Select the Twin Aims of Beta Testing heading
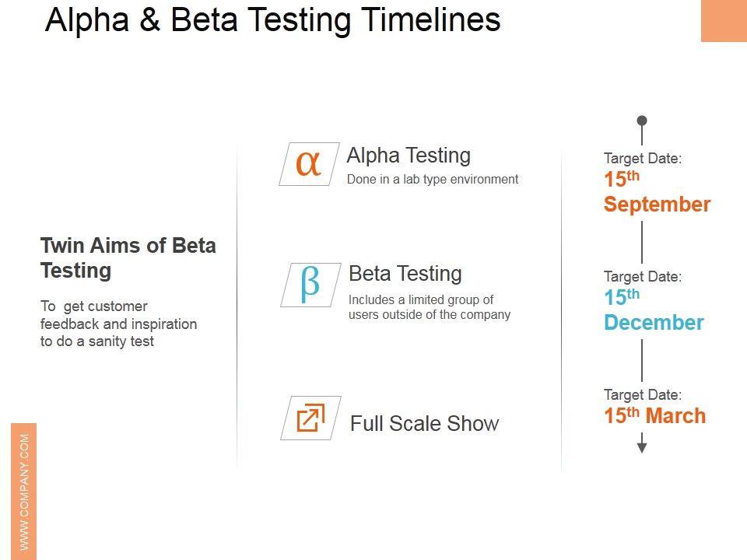Screen dimensions: 747x560 click(128, 258)
